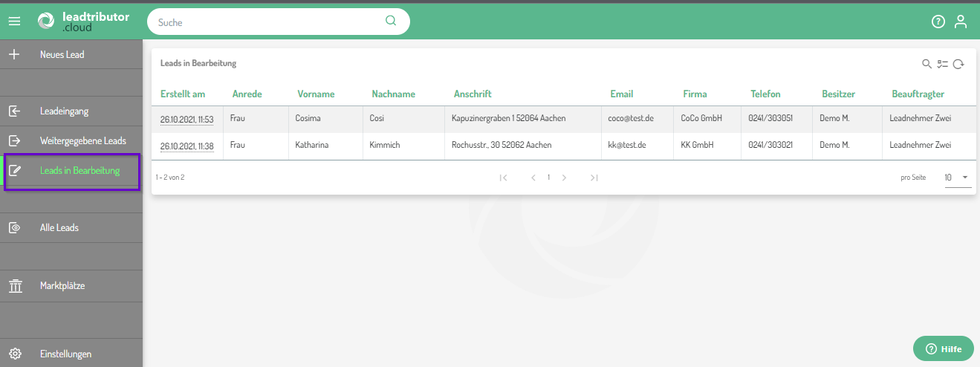Click the search magnifier in Suche field
The width and height of the screenshot is (980, 367).
391,21
